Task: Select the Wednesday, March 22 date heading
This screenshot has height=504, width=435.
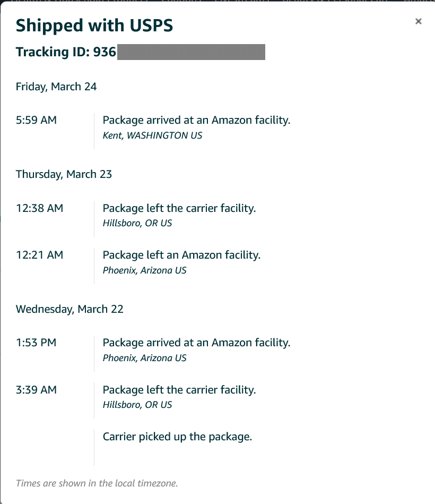Action: (x=69, y=309)
